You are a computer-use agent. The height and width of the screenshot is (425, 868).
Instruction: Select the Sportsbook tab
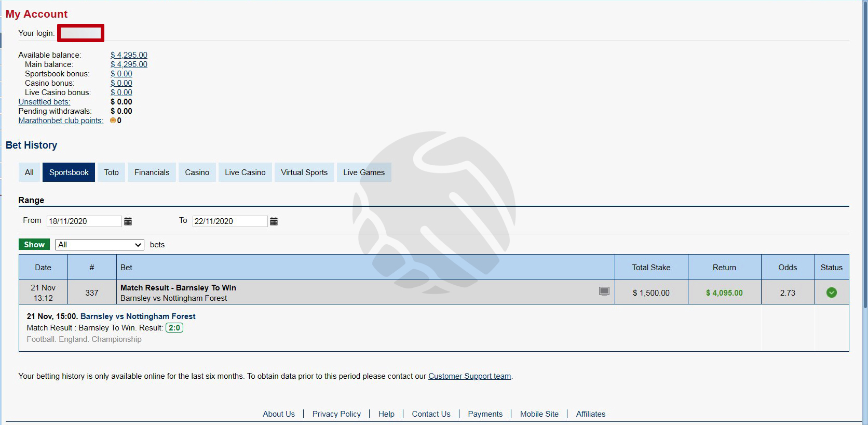point(69,172)
